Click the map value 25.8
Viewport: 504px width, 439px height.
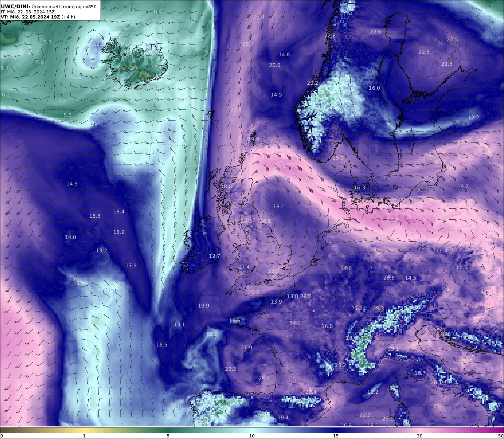click(264, 378)
